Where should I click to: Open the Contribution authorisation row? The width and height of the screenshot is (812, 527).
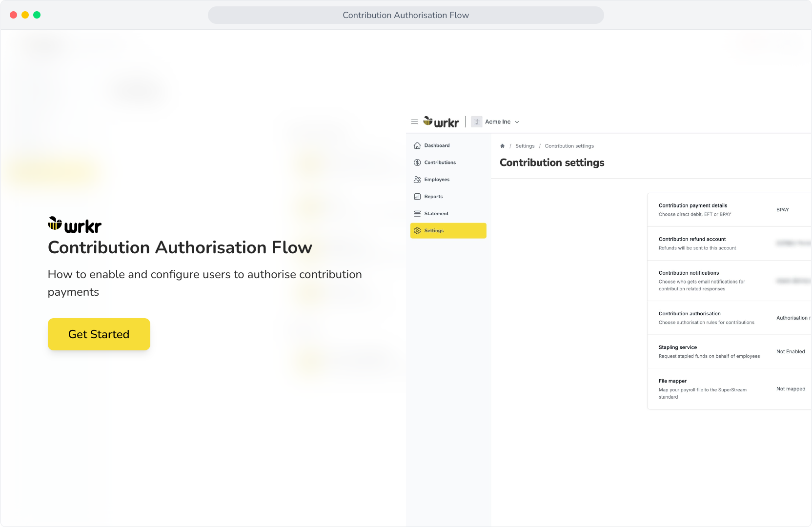click(729, 318)
